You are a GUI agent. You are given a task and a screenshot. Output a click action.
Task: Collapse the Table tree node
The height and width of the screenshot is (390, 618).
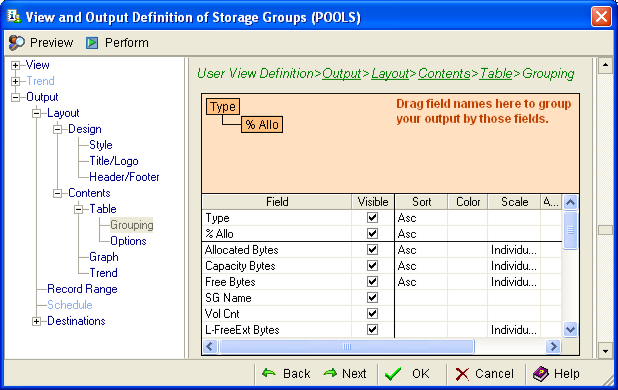click(79, 209)
